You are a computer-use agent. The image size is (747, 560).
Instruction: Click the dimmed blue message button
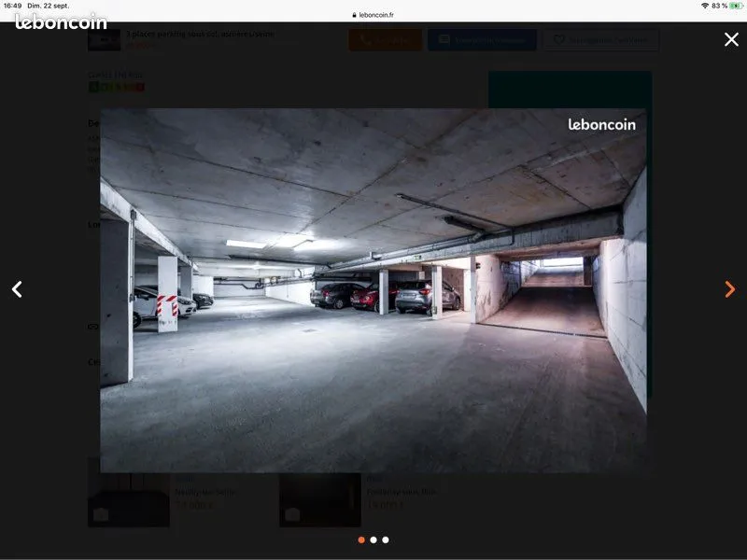[x=482, y=40]
